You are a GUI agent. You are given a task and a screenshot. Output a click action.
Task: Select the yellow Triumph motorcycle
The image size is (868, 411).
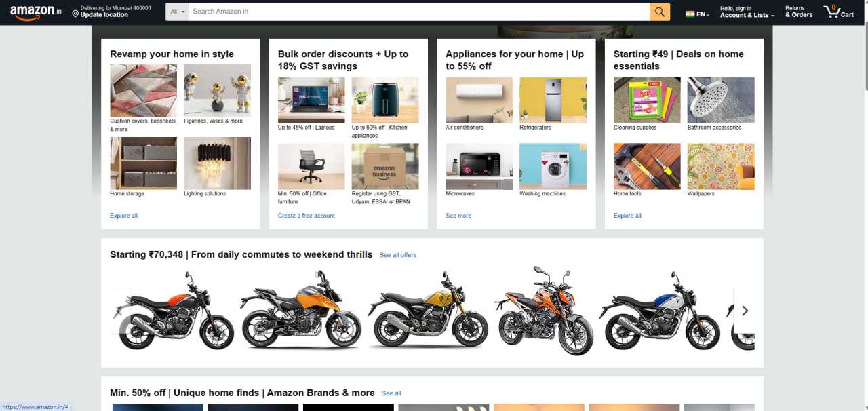click(x=428, y=311)
